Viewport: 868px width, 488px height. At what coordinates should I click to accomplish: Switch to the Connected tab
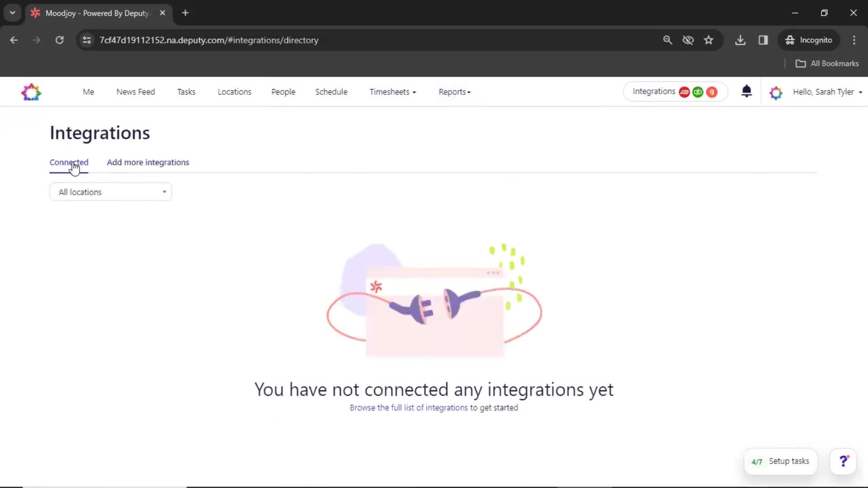[x=69, y=162]
